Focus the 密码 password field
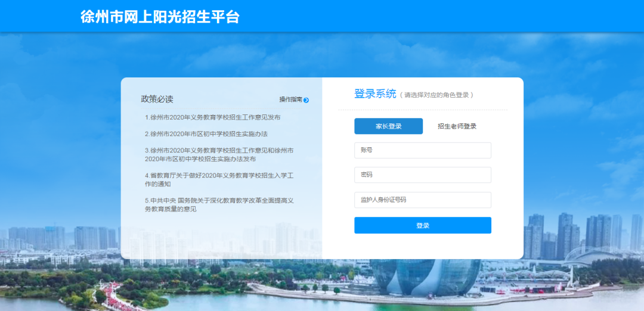The image size is (644, 311). [x=422, y=175]
